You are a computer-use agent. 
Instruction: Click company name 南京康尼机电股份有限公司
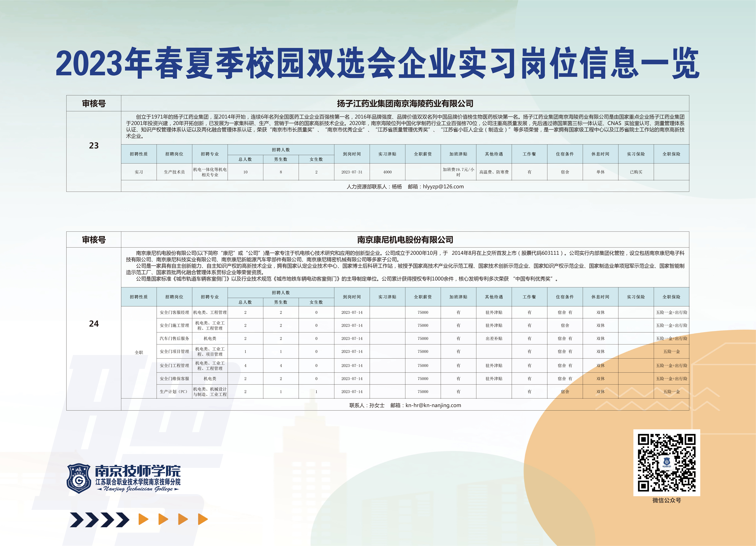405,240
